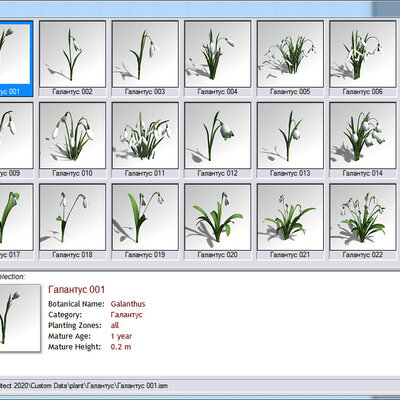Viewport: 400px width, 400px height.
Task: Choose the Галантус 019 plant thumbnail
Action: [145, 217]
